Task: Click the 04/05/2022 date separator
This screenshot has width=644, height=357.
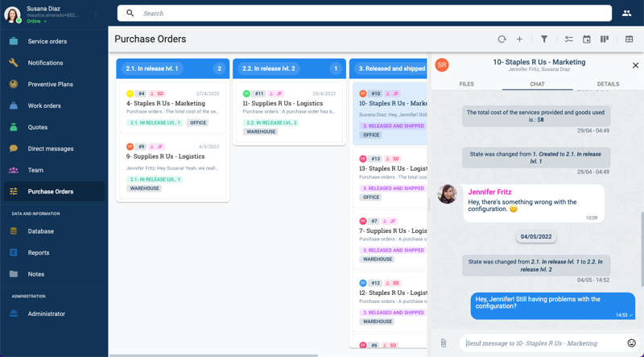Action: (536, 237)
